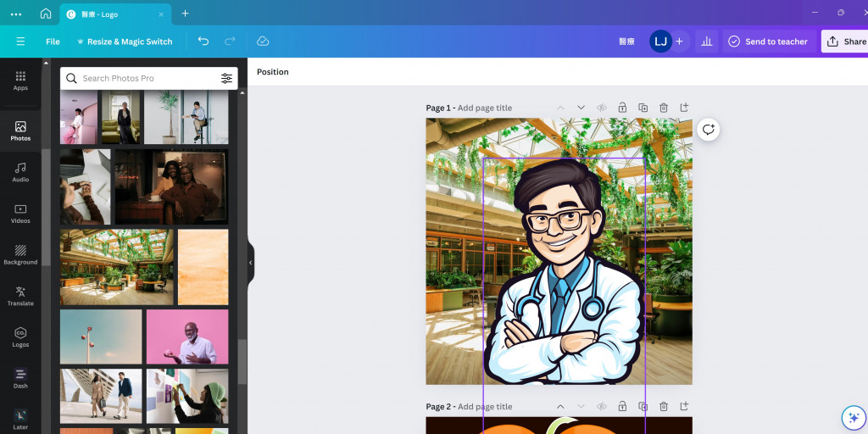Viewport: 868px width, 434px height.
Task: Add a title for Page 1
Action: point(484,108)
